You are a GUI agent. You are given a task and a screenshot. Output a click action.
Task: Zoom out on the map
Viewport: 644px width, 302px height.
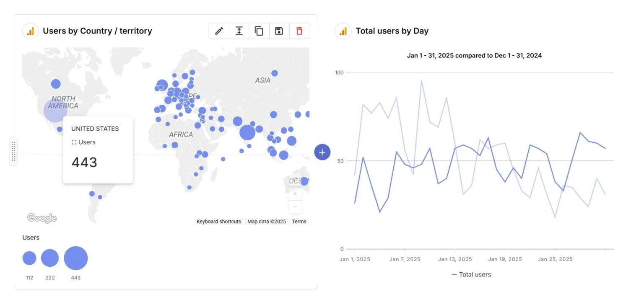coord(295,206)
